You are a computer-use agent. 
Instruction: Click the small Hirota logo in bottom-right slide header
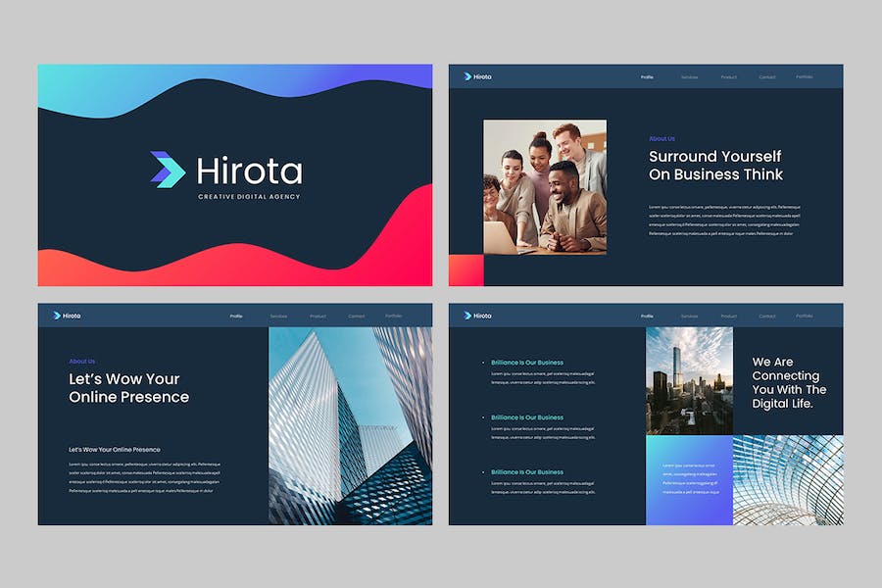[477, 316]
